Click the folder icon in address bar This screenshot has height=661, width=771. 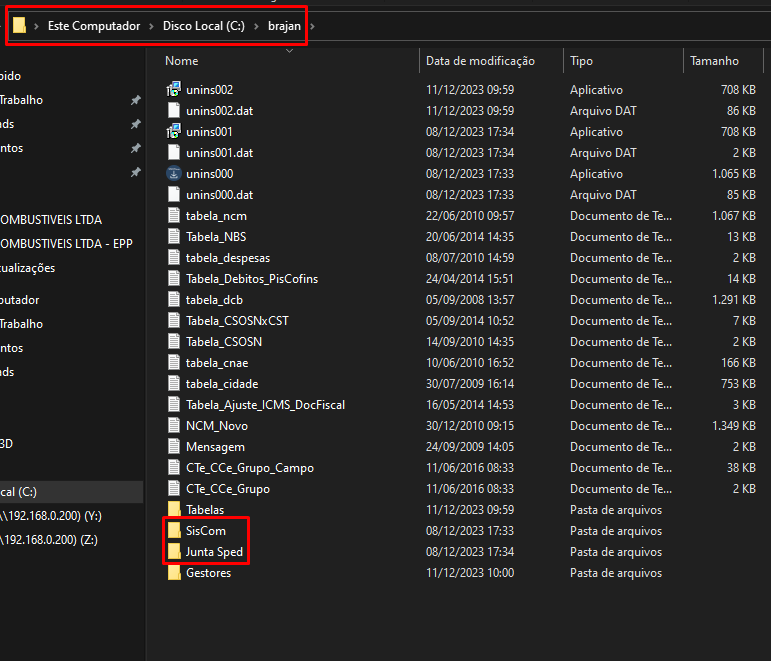click(x=20, y=25)
